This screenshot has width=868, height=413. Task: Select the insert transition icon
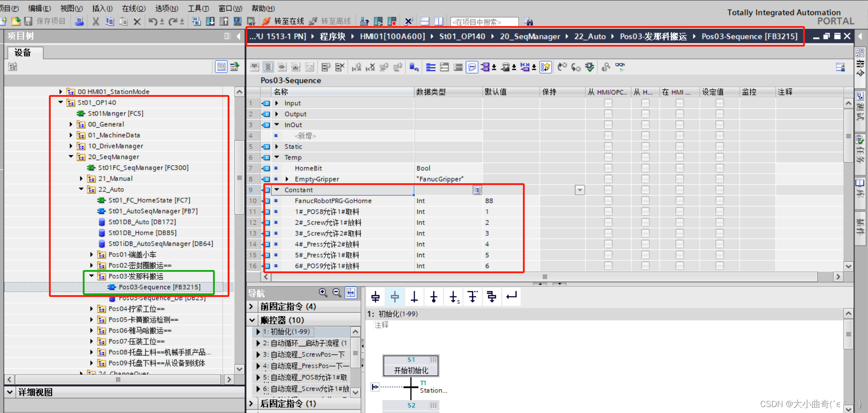coord(415,297)
